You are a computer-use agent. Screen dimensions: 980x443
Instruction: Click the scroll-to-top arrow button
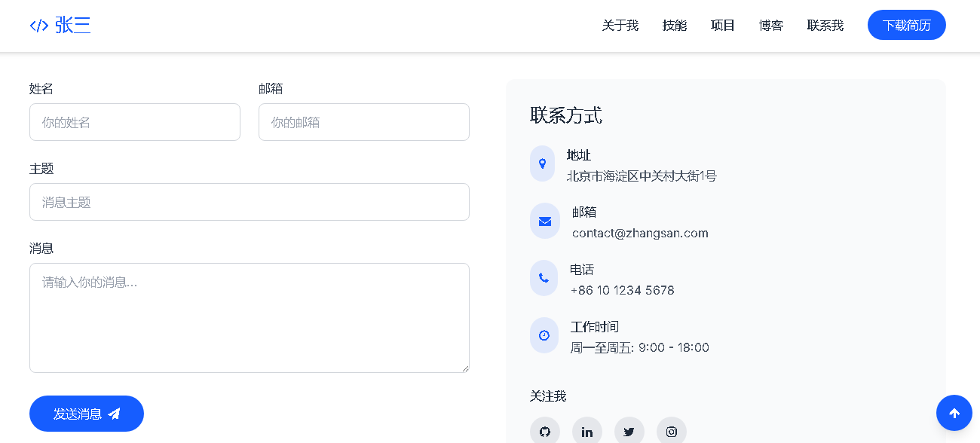954,413
